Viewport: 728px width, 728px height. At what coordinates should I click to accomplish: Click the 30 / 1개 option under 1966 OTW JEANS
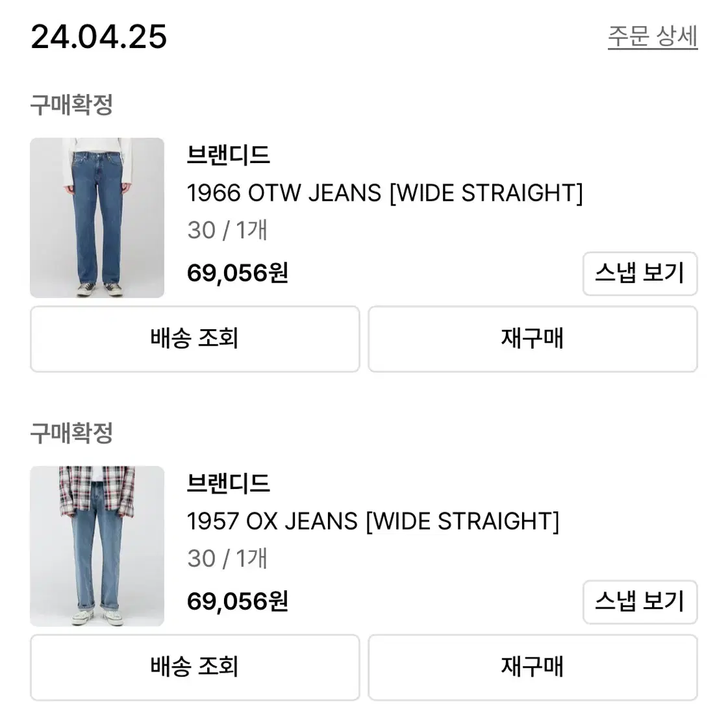coord(227,231)
